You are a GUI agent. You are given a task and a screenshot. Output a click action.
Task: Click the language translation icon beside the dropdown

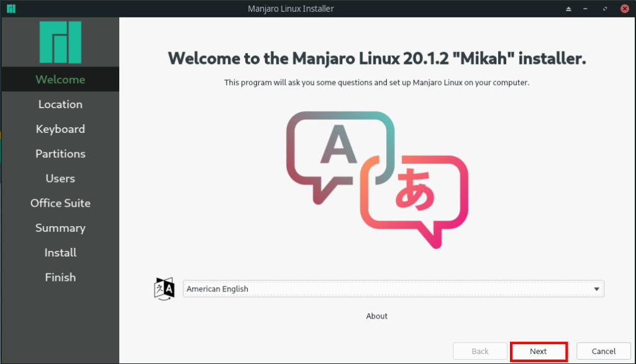click(164, 288)
